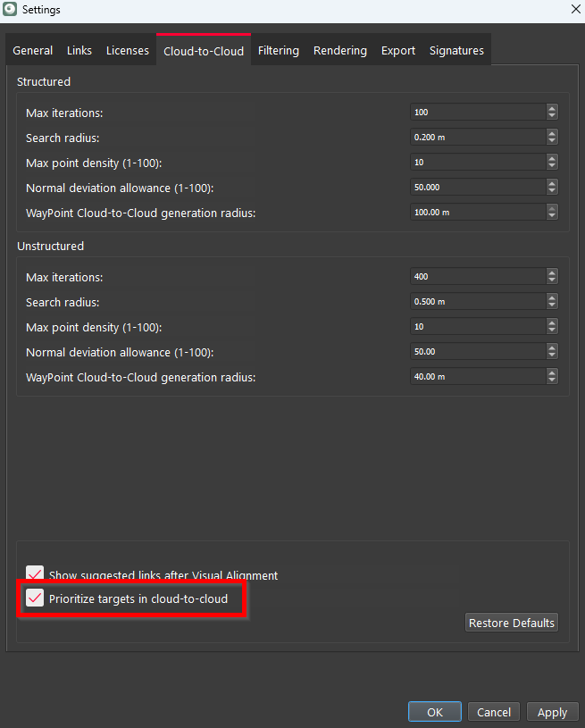Decrease Structured Search radius with down arrow
This screenshot has height=728, width=585.
point(552,141)
